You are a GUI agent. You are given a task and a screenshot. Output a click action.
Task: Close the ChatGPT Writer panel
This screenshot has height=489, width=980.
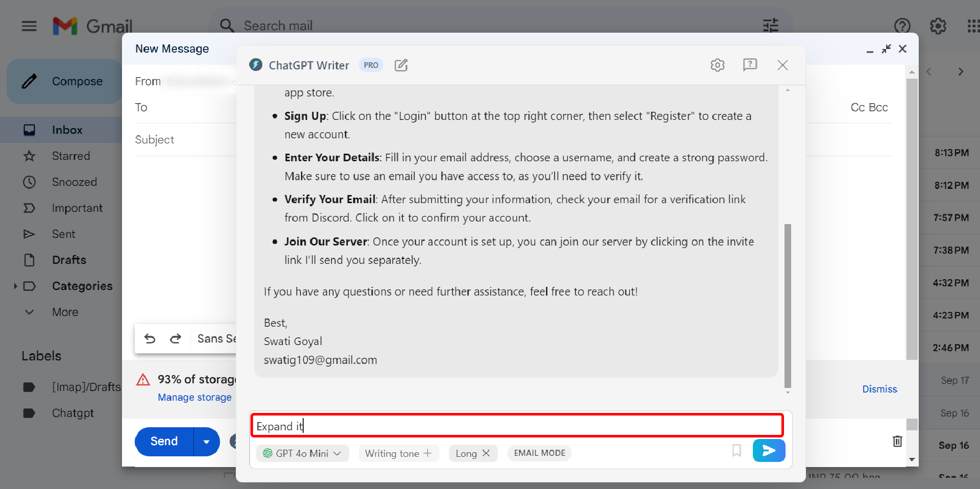pyautogui.click(x=782, y=65)
